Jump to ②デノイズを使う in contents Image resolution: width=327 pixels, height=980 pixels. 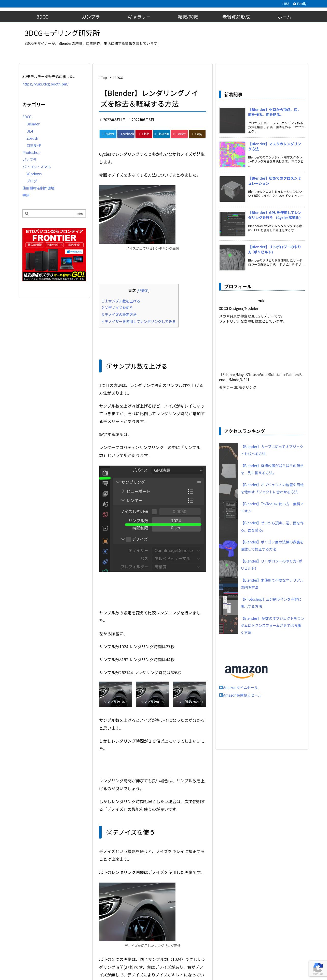pos(117,308)
